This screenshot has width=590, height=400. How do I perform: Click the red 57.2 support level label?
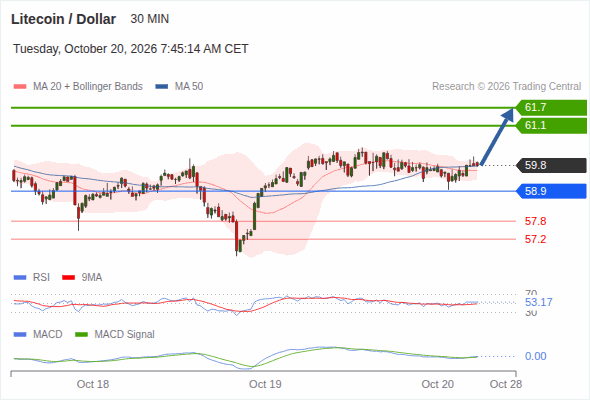click(535, 239)
